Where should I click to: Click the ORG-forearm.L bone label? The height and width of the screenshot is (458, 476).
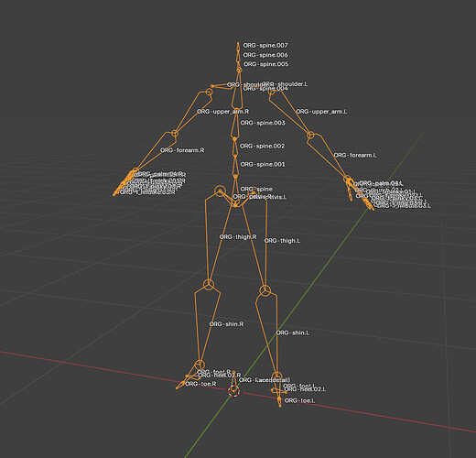click(x=355, y=156)
